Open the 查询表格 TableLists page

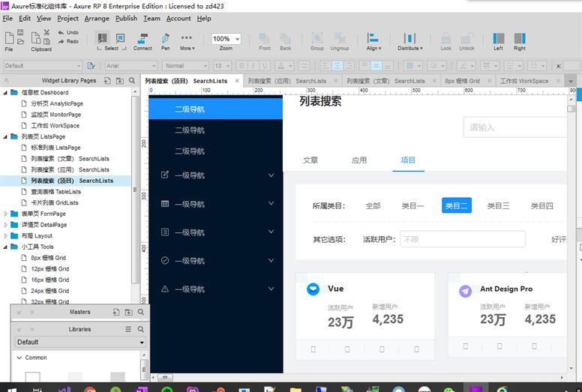[x=55, y=192]
